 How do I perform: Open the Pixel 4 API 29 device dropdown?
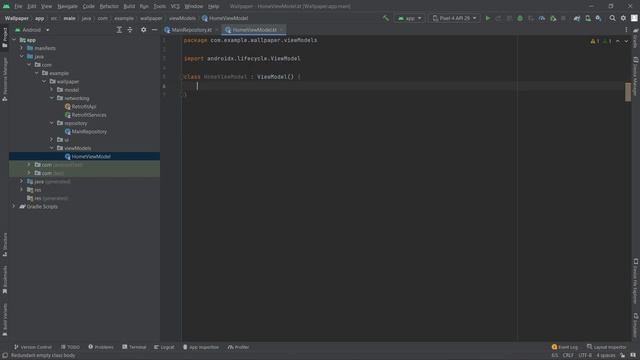[x=454, y=18]
